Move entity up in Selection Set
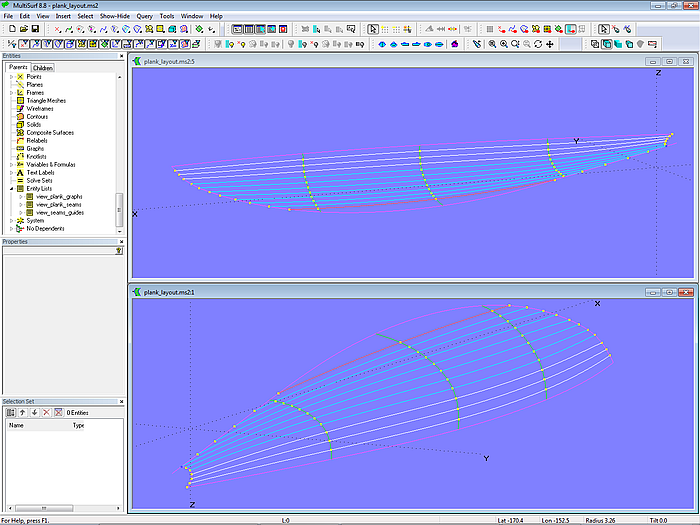This screenshot has width=700, height=525. [x=22, y=412]
